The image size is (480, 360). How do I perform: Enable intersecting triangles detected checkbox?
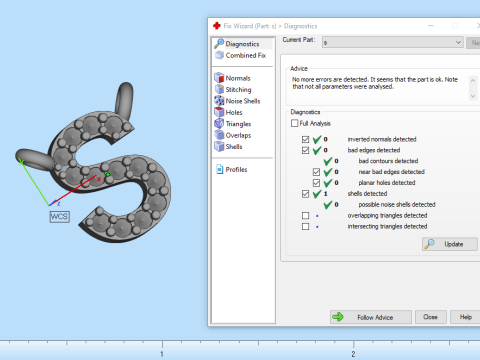[x=305, y=227]
